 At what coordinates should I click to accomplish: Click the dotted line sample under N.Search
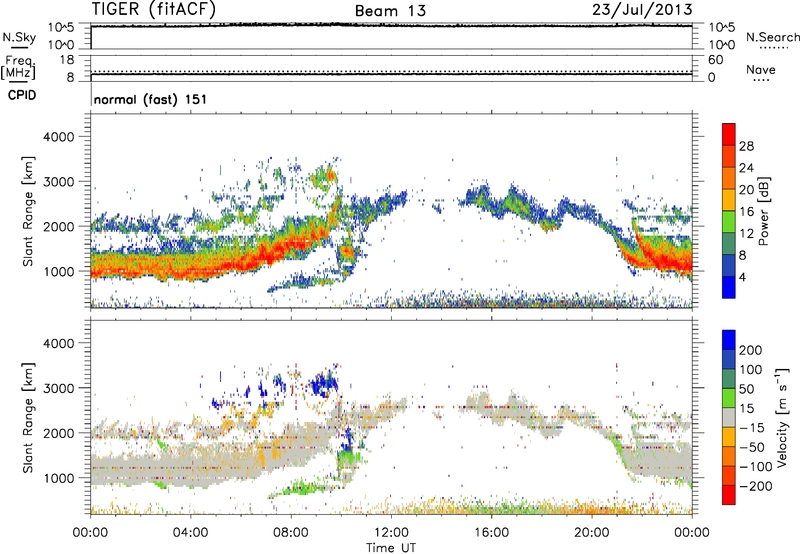click(x=774, y=47)
